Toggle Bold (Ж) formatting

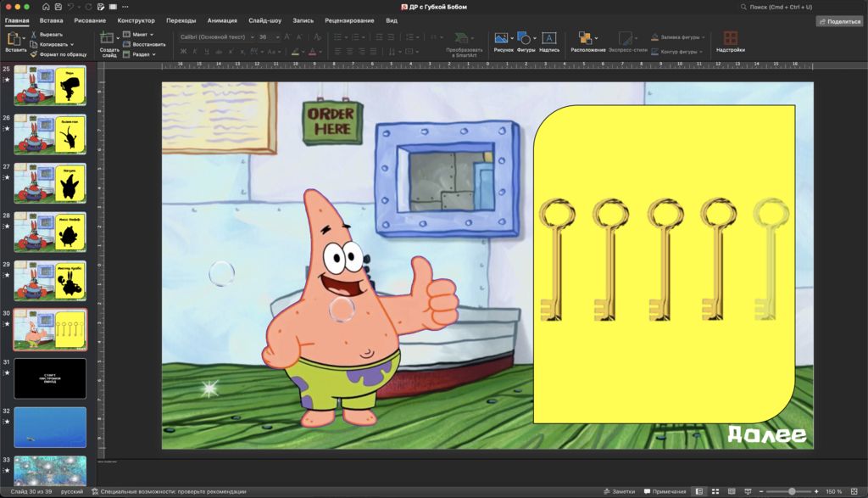point(183,52)
